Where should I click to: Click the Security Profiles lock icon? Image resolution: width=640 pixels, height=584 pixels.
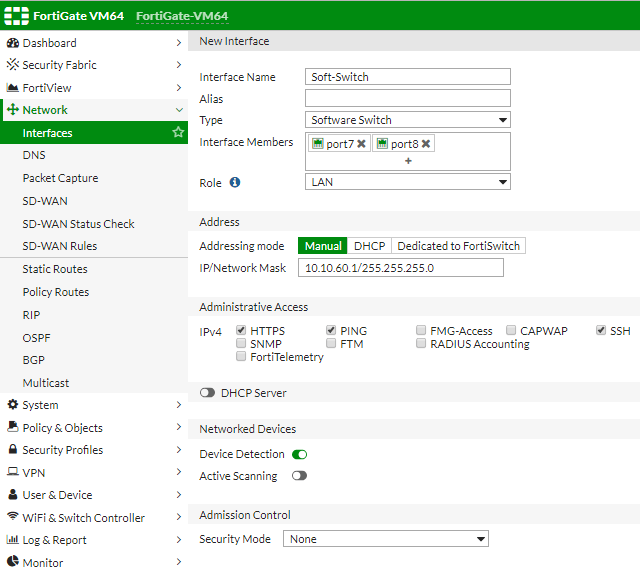[13, 449]
